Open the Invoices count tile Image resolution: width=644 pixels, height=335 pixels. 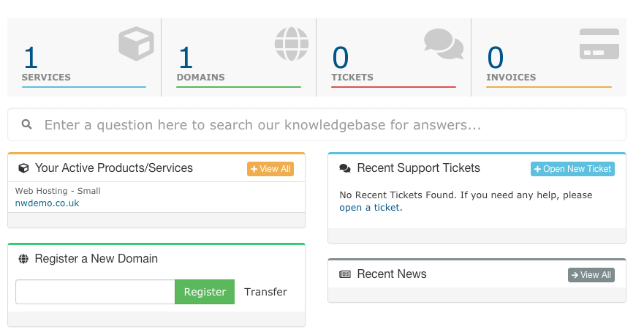(549, 58)
